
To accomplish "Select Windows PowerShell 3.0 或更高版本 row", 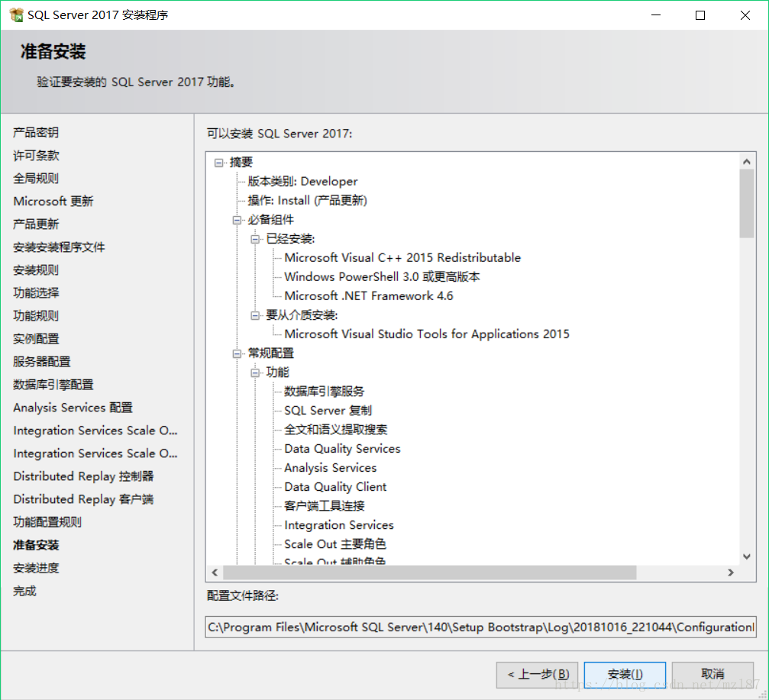I will [382, 277].
